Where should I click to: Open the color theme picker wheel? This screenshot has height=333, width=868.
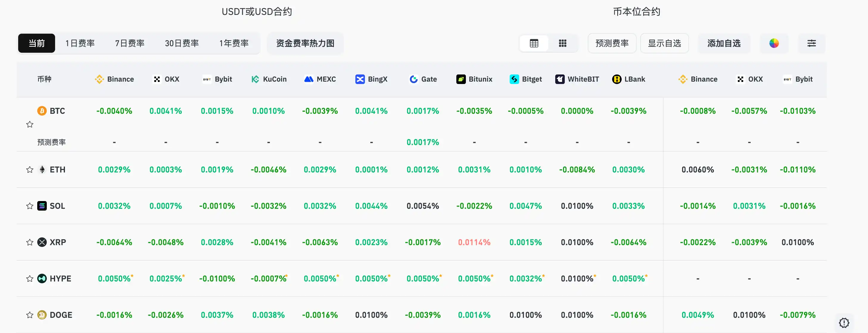click(x=774, y=43)
